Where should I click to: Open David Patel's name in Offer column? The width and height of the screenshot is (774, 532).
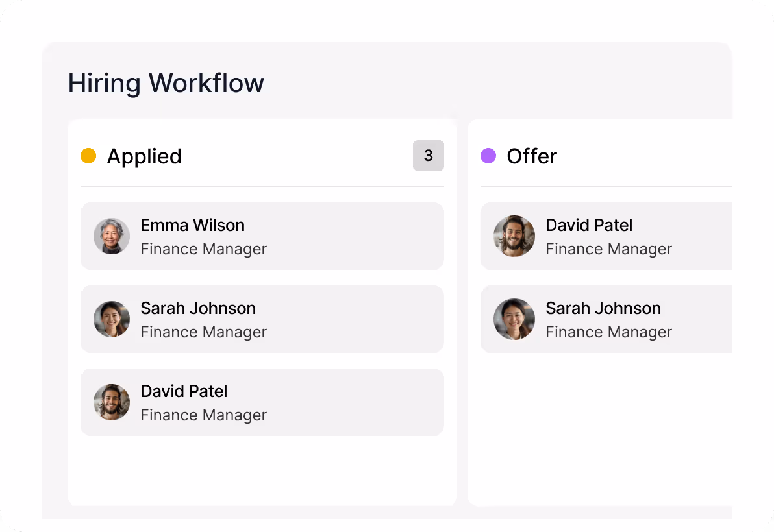(589, 225)
